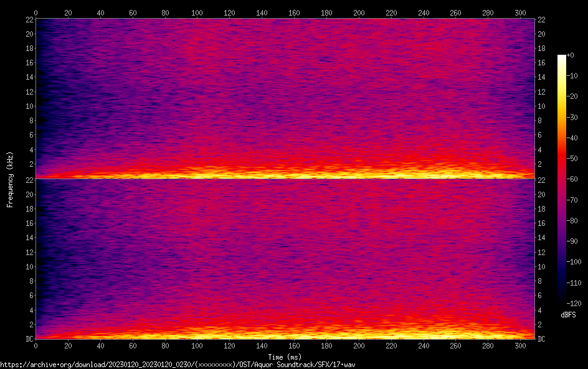Screen dimensions: 588x369
Task: Click lower channel's 16 kHz label on right axis
Action: pyautogui.click(x=542, y=223)
